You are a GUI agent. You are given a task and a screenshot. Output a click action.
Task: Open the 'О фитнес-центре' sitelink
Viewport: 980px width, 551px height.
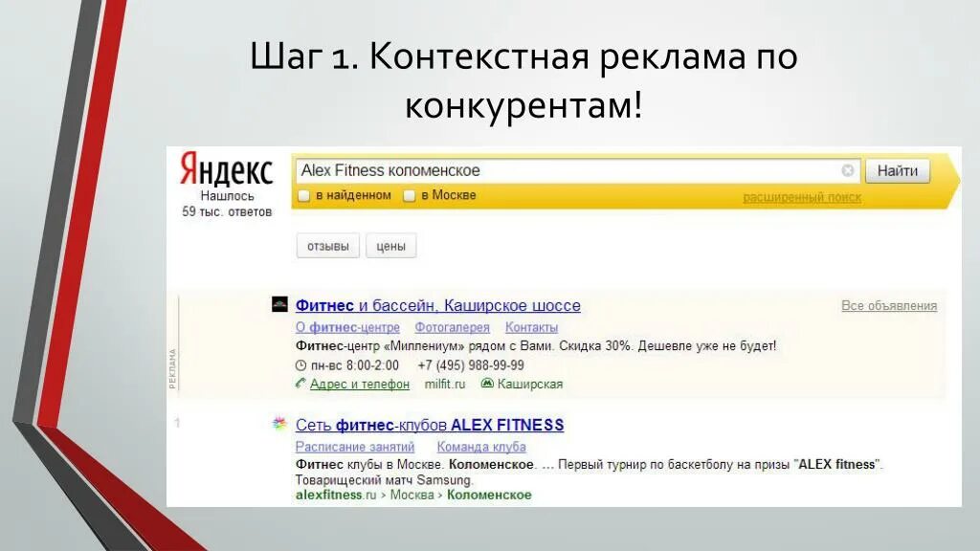347,327
